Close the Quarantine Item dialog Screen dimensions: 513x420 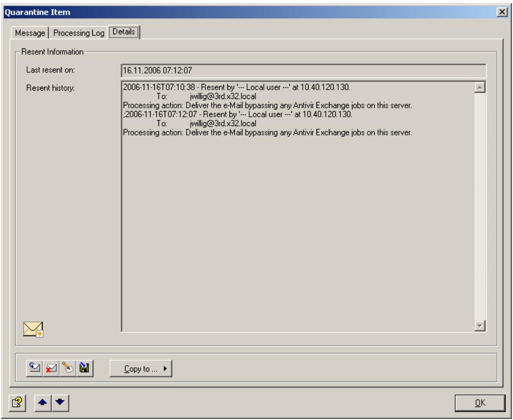502,12
